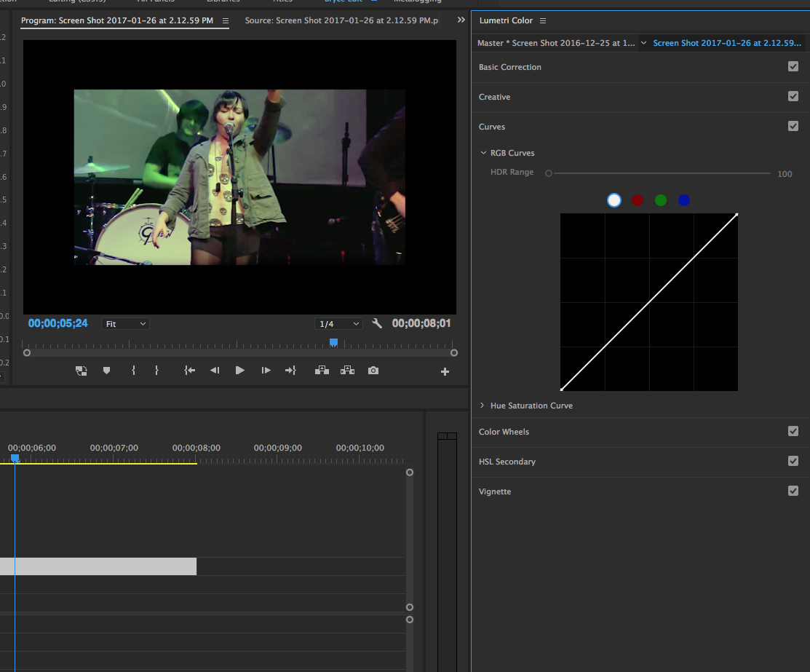Select the red channel curve swatch
Viewport: 810px width, 672px height.
click(638, 200)
